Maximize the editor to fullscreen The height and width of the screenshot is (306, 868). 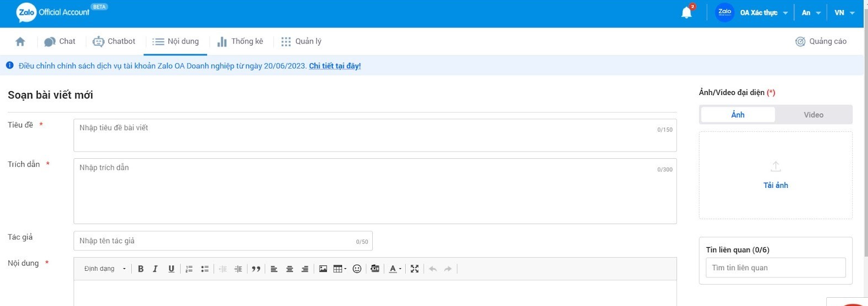pyautogui.click(x=415, y=269)
